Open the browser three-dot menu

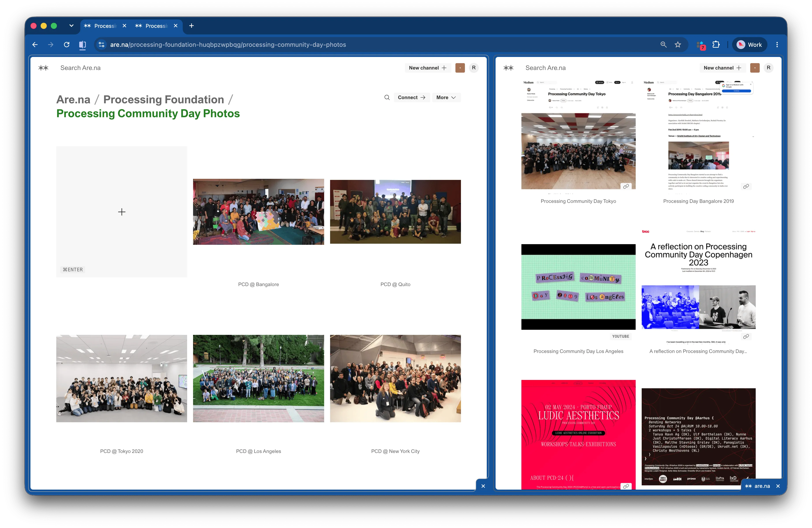click(x=777, y=45)
